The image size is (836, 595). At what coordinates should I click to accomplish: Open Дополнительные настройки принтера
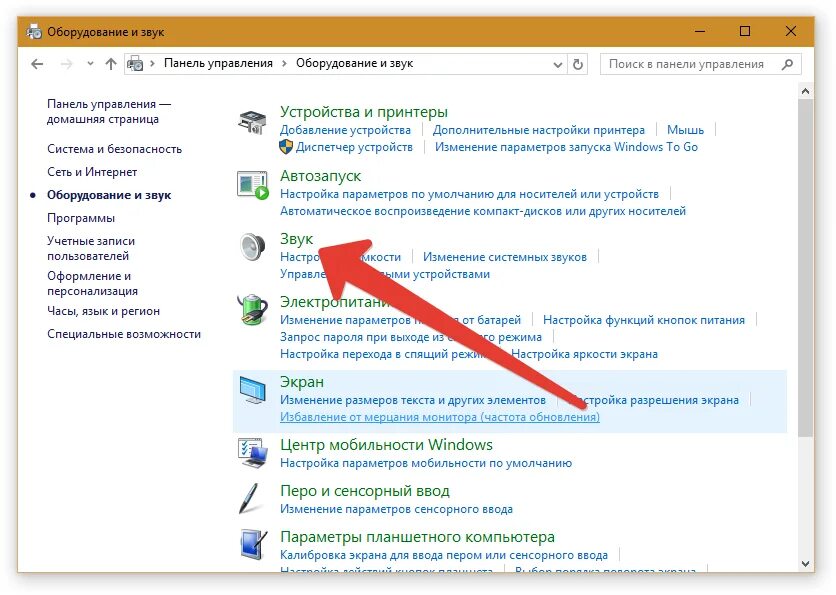[538, 130]
